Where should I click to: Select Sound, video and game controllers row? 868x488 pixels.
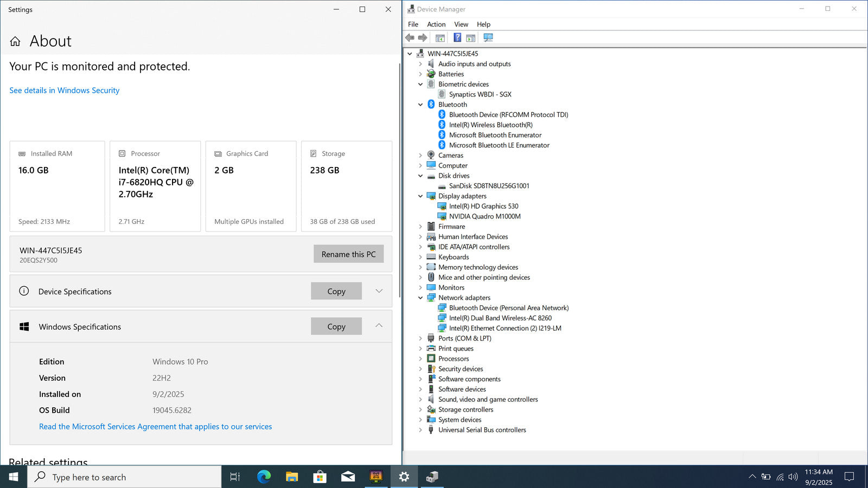click(x=488, y=400)
